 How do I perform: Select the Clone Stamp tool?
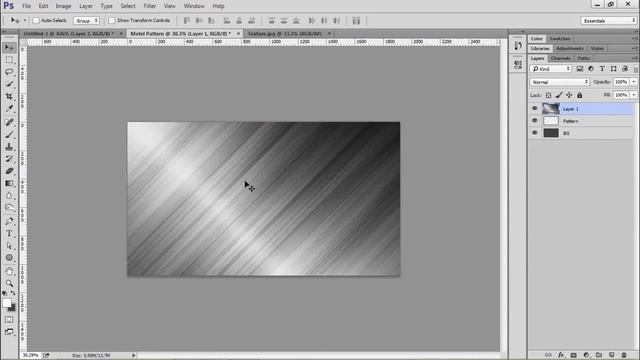(x=9, y=147)
